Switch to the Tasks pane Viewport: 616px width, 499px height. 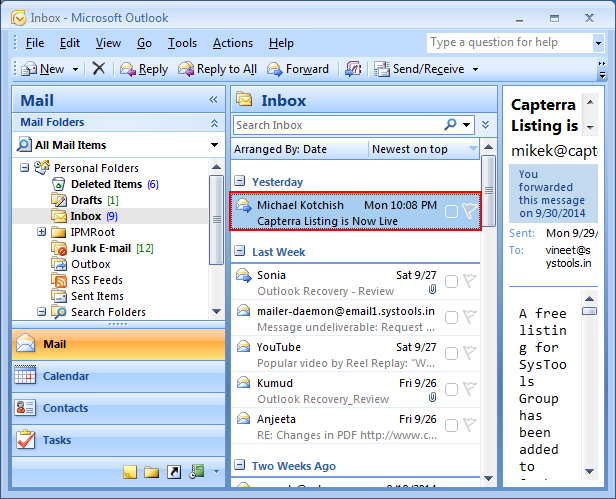pyautogui.click(x=119, y=440)
